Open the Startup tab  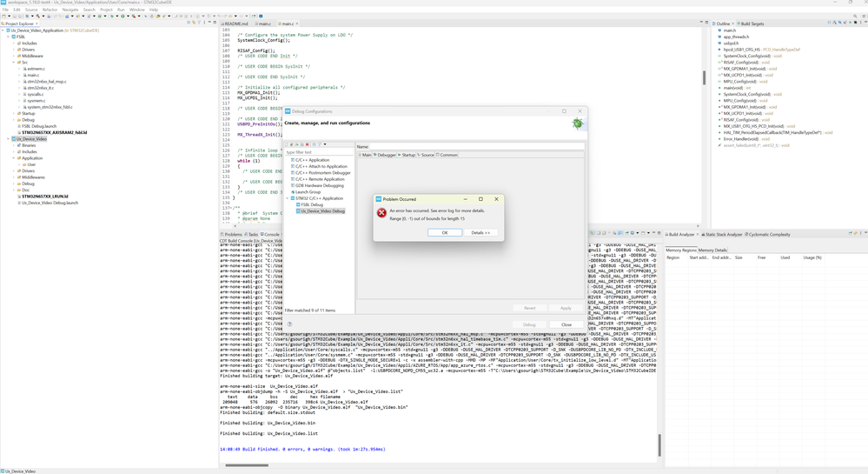pos(407,155)
